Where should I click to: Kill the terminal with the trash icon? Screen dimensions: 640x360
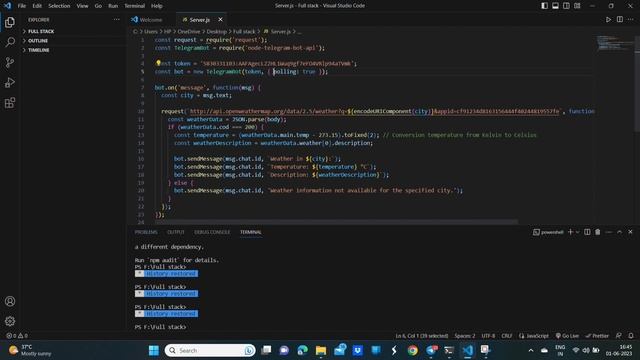598,232
